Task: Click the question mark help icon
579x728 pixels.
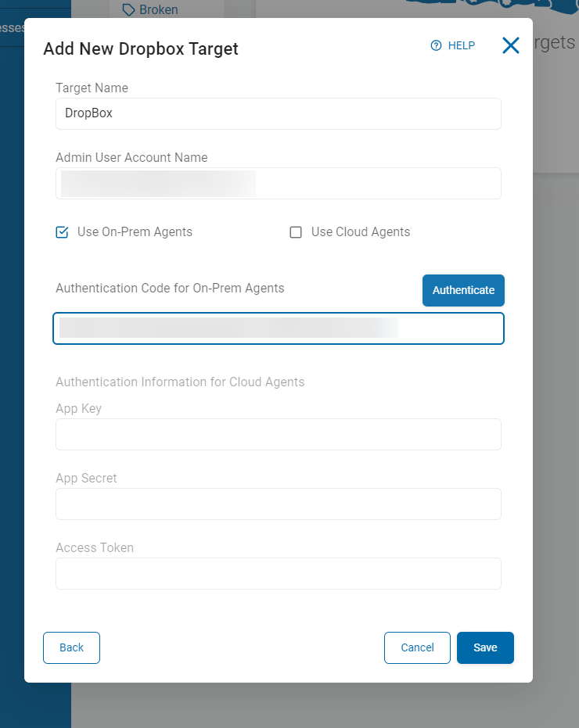Action: (x=437, y=45)
